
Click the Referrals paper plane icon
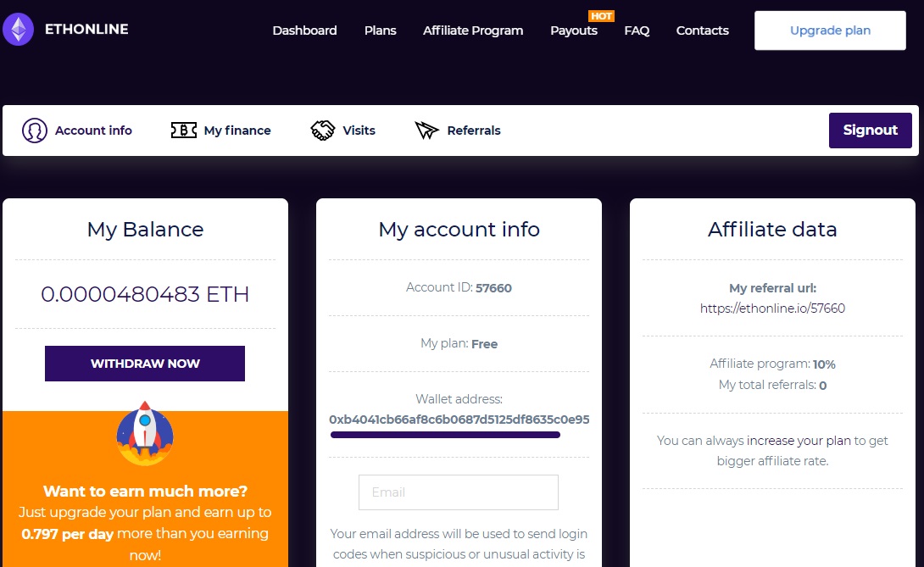coord(426,131)
